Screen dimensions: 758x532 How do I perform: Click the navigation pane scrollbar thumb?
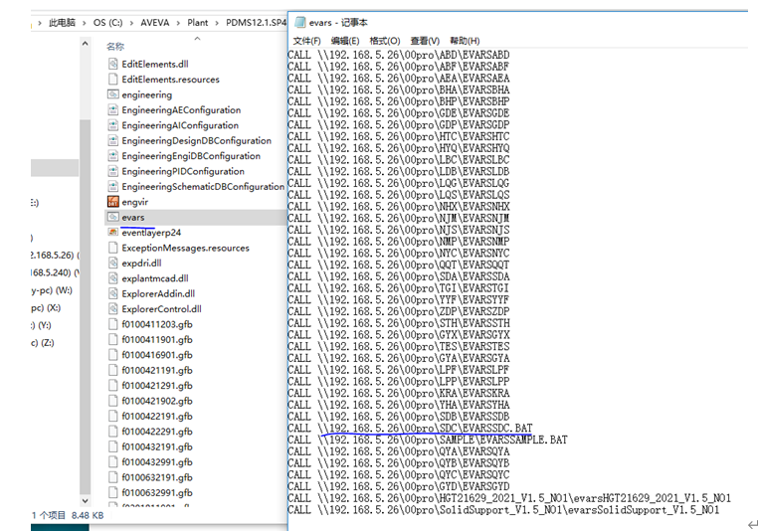86,307
